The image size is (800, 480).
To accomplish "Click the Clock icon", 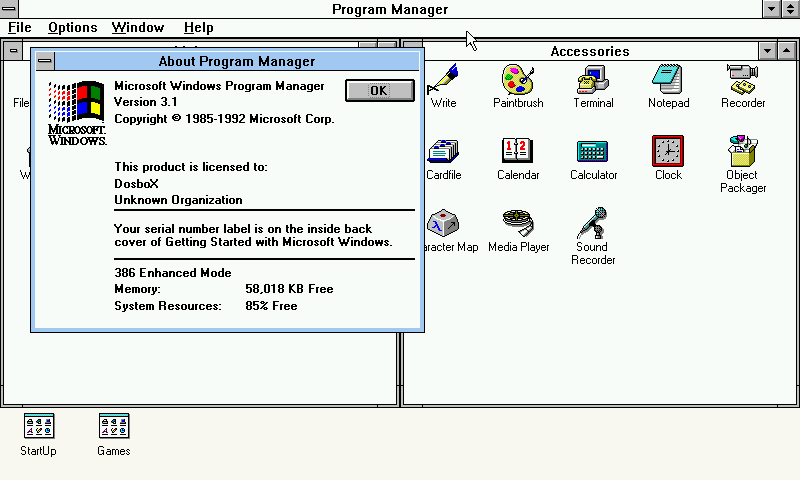I will click(668, 151).
